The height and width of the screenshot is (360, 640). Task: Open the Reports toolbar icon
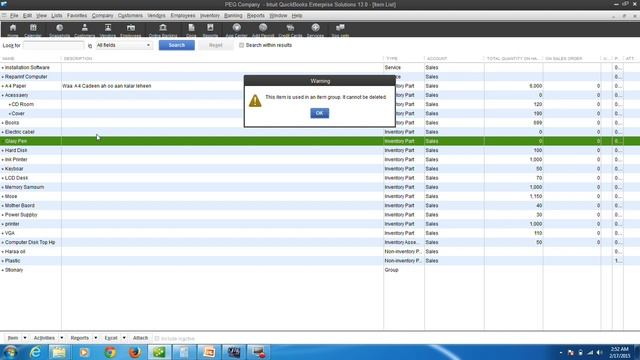click(210, 29)
